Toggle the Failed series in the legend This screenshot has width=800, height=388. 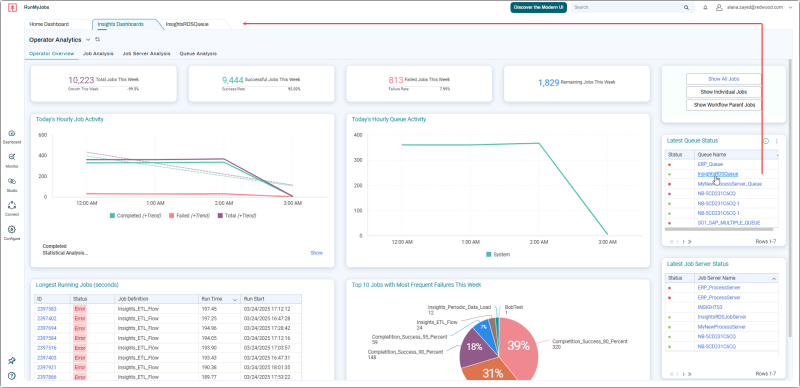tap(189, 215)
